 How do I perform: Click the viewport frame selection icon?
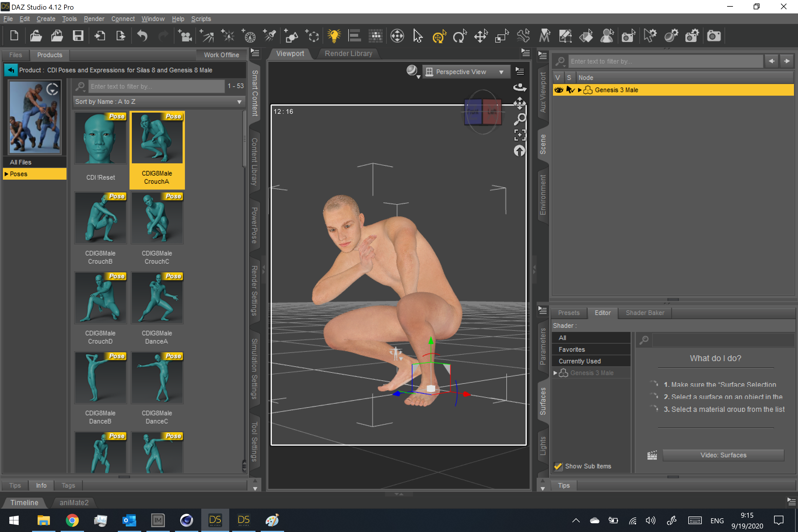[519, 135]
